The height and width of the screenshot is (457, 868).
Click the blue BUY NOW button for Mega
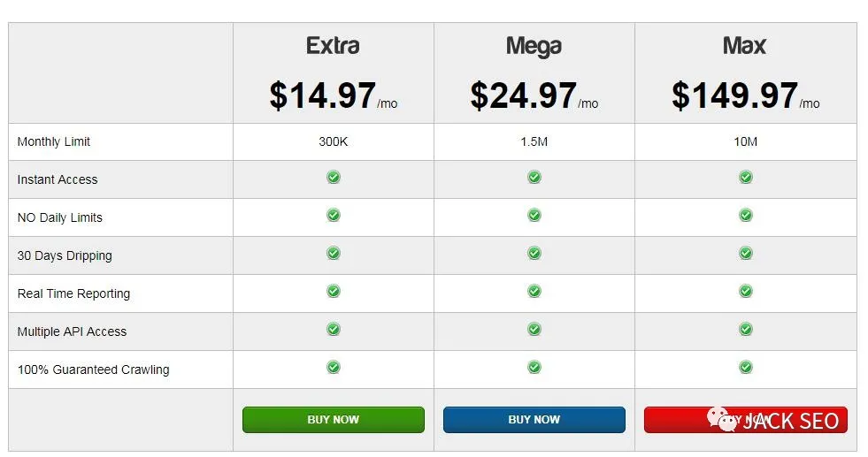pos(534,420)
